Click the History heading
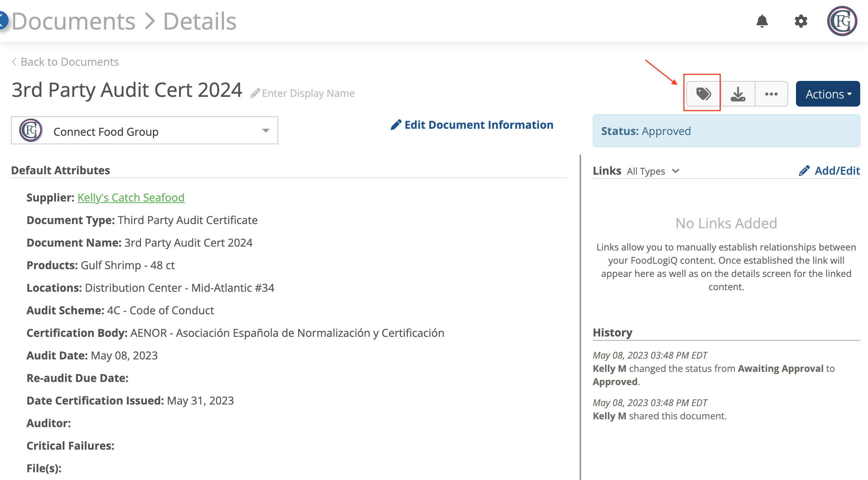Viewport: 868px width, 480px height. [612, 333]
